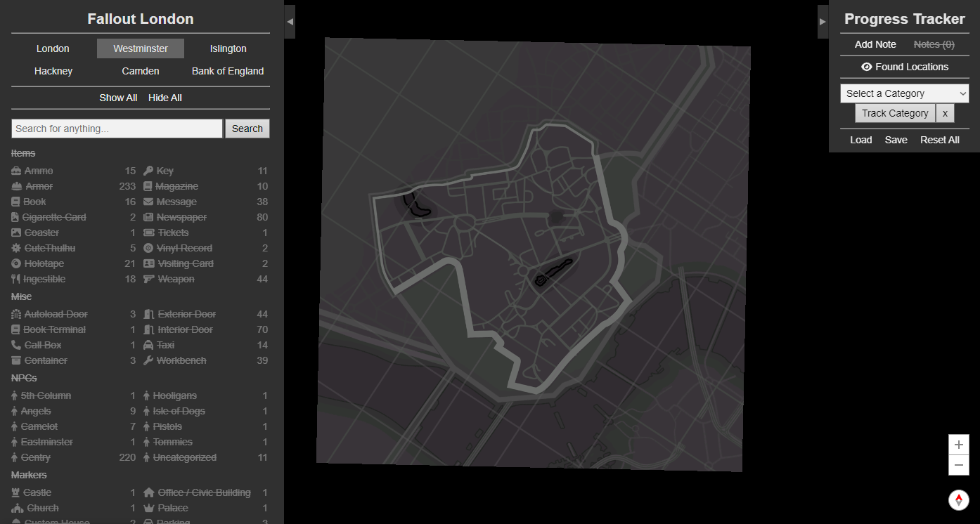Click the CuteThulhu category icon
980x524 pixels.
click(x=16, y=248)
